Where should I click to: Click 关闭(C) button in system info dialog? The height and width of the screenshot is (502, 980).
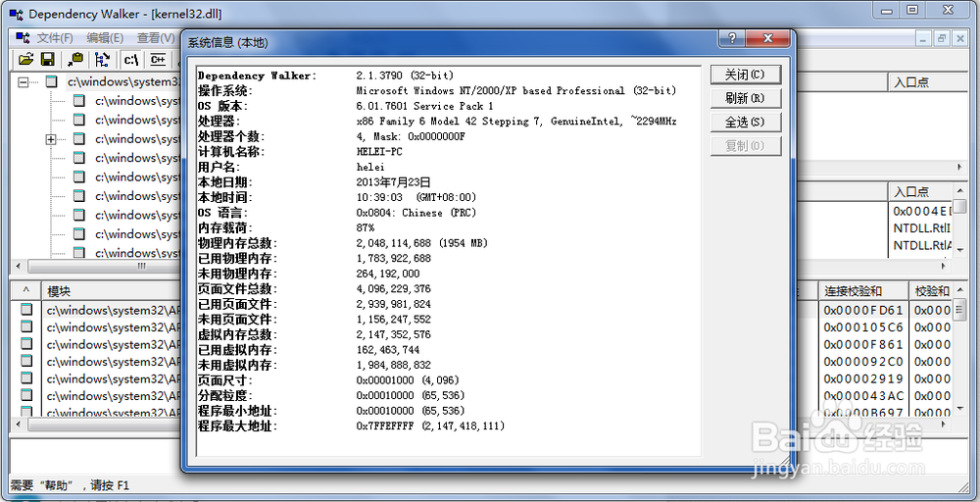746,75
